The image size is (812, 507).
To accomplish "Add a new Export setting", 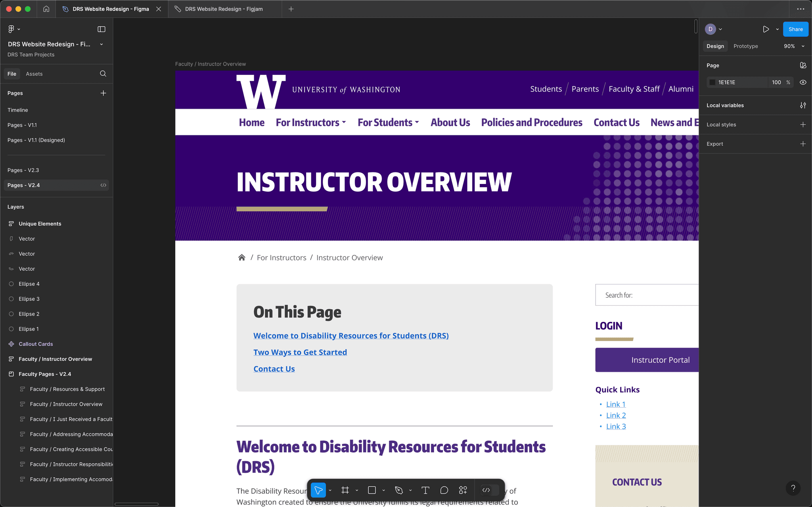I will [x=803, y=143].
